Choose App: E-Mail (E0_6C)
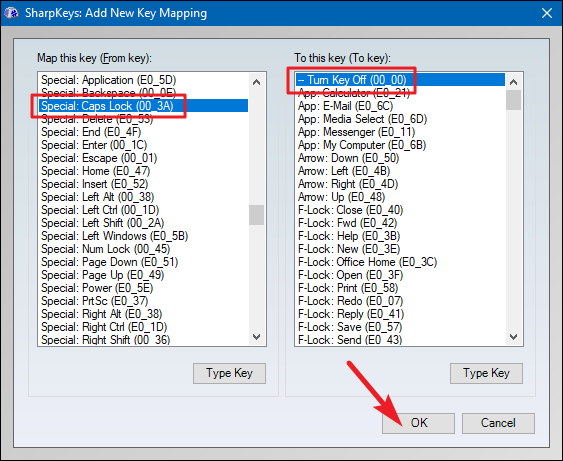 (x=400, y=106)
